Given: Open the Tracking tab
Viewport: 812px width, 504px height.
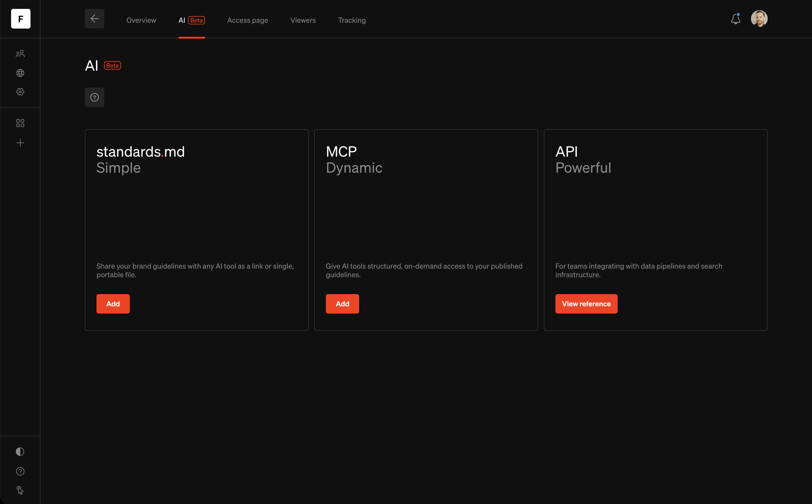Looking at the screenshot, I should point(351,20).
